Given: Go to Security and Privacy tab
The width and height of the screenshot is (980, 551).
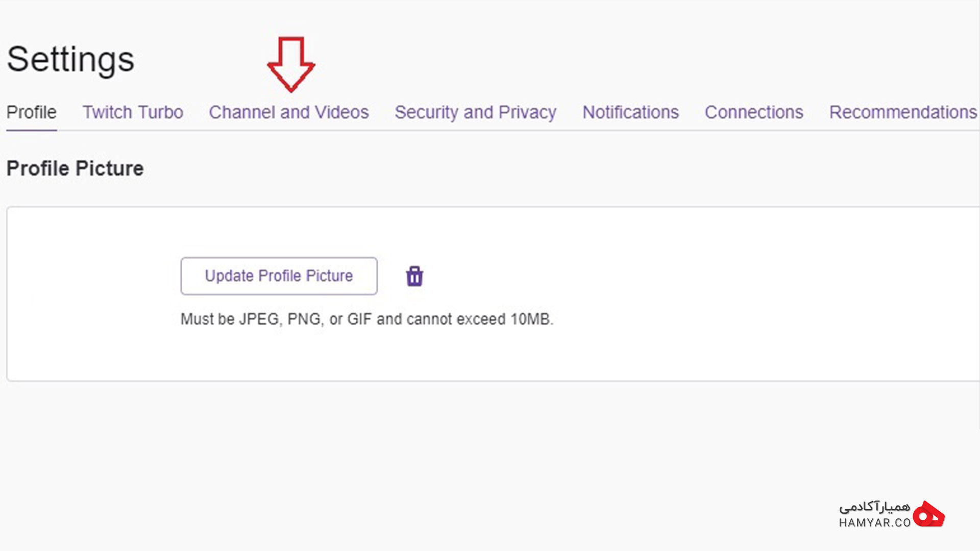Looking at the screenshot, I should pyautogui.click(x=475, y=112).
